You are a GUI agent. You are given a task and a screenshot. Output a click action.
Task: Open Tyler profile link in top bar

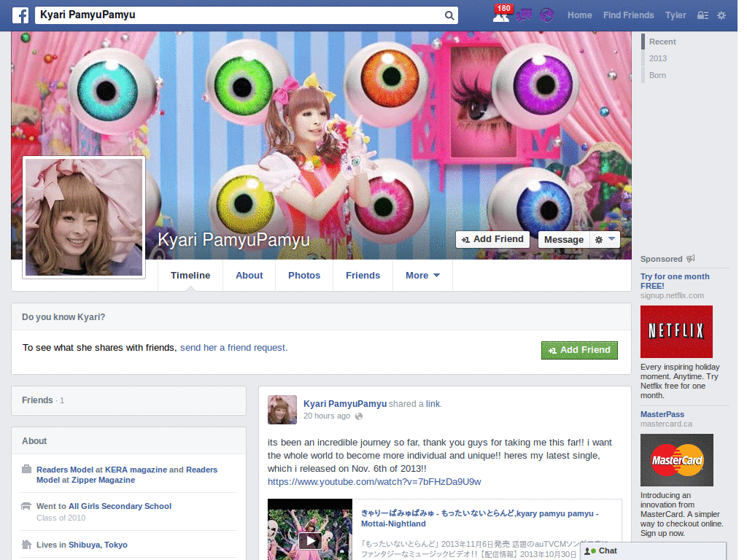676,15
